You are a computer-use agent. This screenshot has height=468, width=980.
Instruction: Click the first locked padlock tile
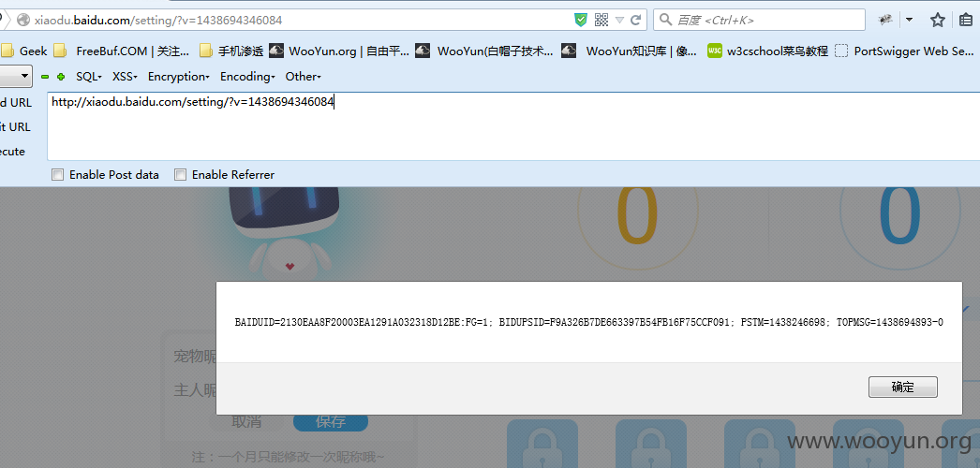[x=542, y=444]
